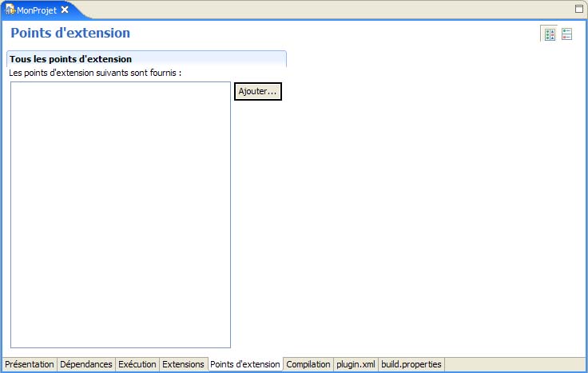This screenshot has width=588, height=373.
Task: Select the MonProjet editor tab title
Action: 37,10
